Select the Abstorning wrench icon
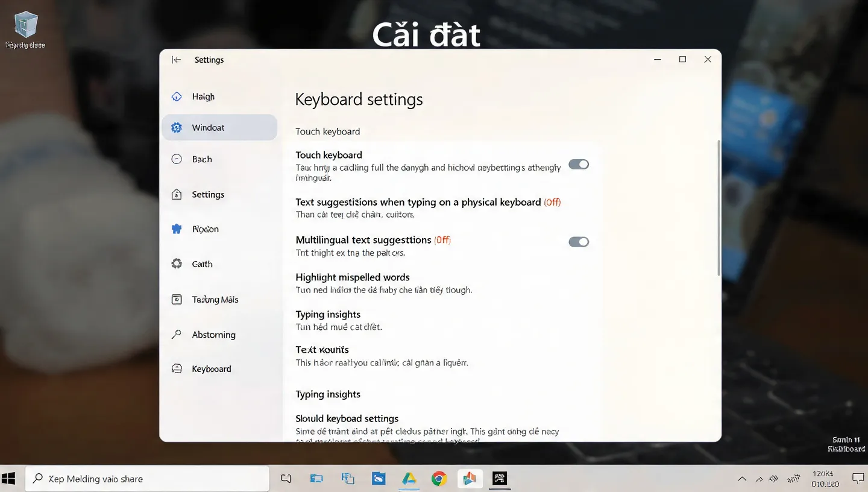 177,335
